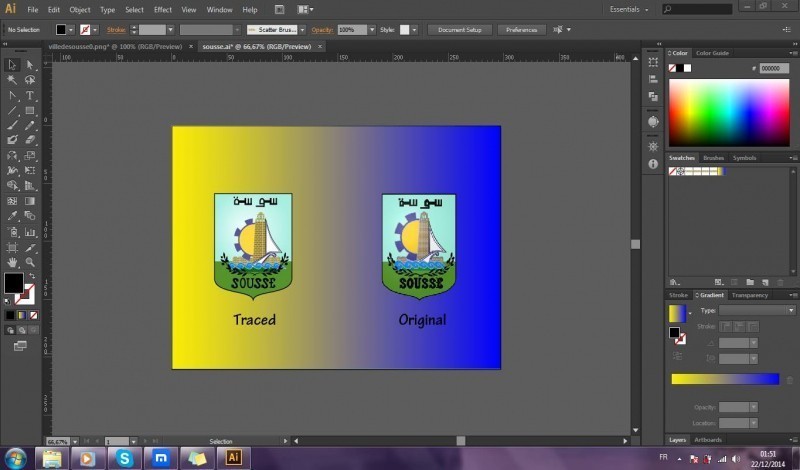The width and height of the screenshot is (800, 470).
Task: Switch to Artboards tab
Action: coord(708,439)
